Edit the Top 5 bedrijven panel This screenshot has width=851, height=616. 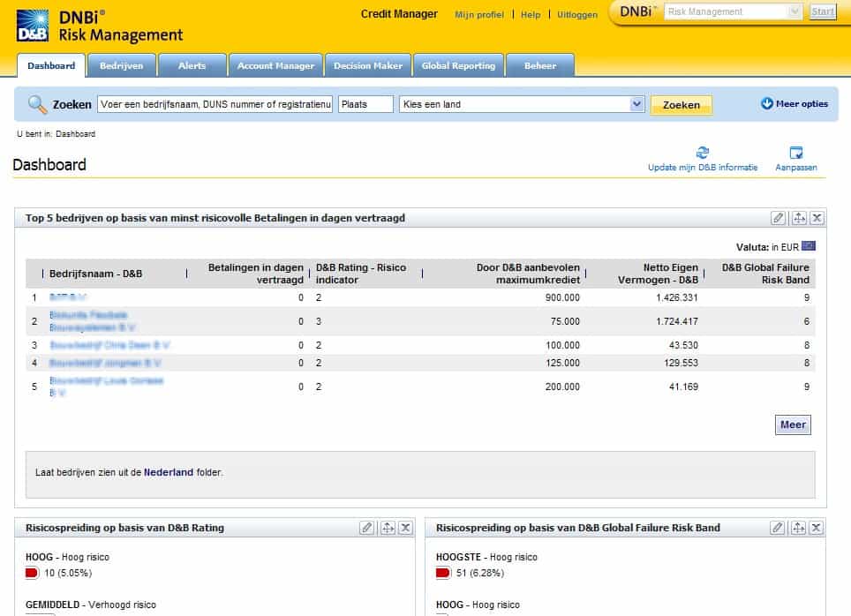pyautogui.click(x=779, y=218)
